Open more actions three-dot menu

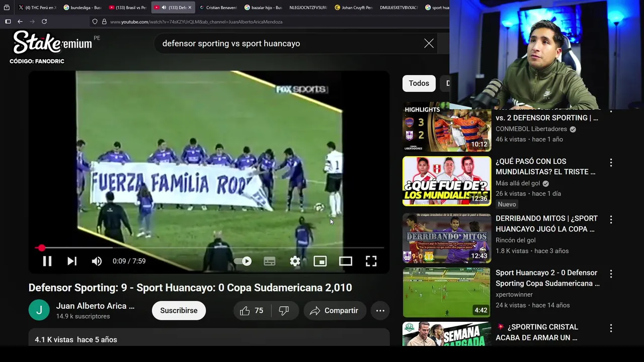pos(380,311)
